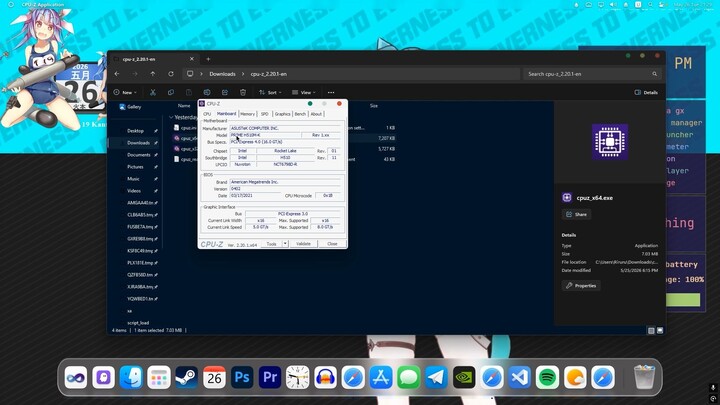
Task: Open the Clock app in the dock
Action: click(x=298, y=377)
